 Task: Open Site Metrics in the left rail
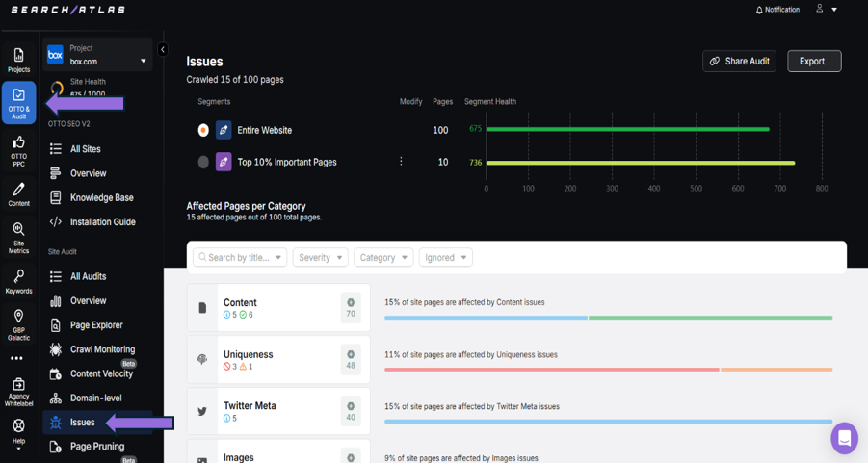coord(19,238)
